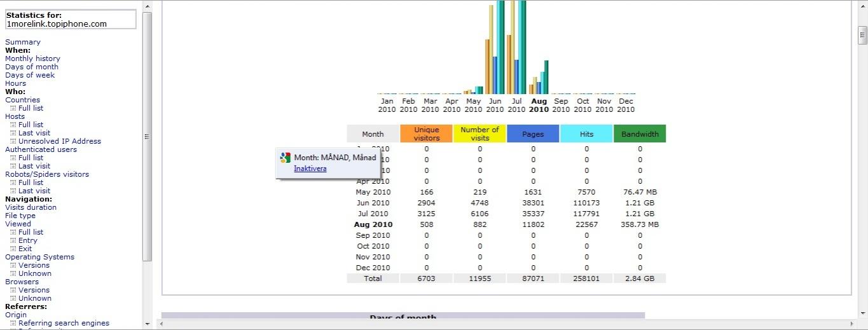Open the Summary link in sidebar
The image size is (868, 330).
pos(23,42)
